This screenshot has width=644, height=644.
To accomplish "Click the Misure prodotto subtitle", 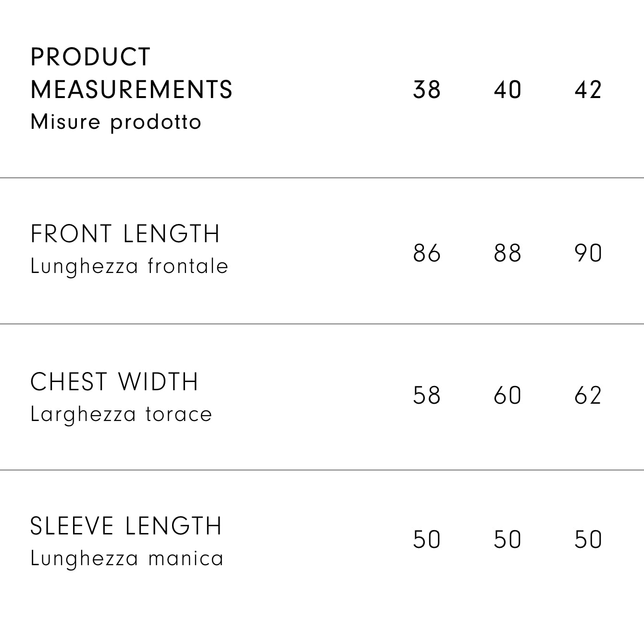I will click(116, 122).
